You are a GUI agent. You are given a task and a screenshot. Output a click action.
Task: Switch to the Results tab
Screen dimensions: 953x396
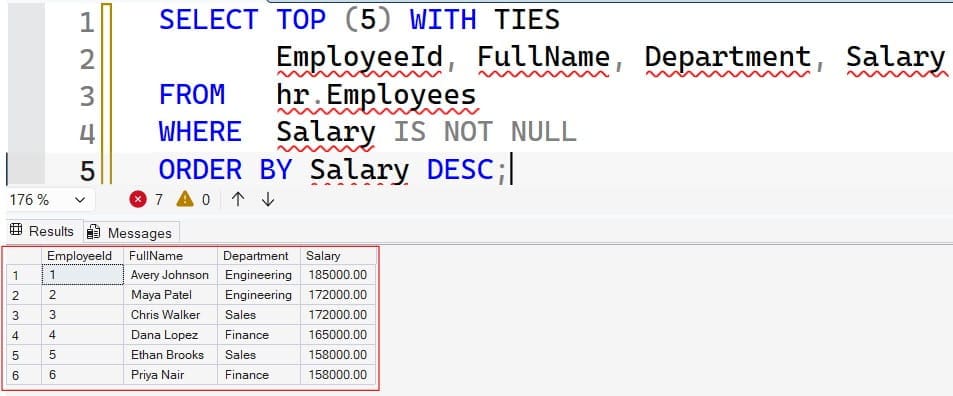click(43, 231)
